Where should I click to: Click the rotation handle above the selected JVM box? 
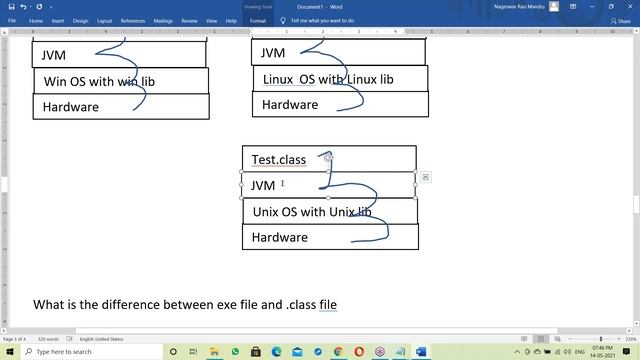[328, 157]
